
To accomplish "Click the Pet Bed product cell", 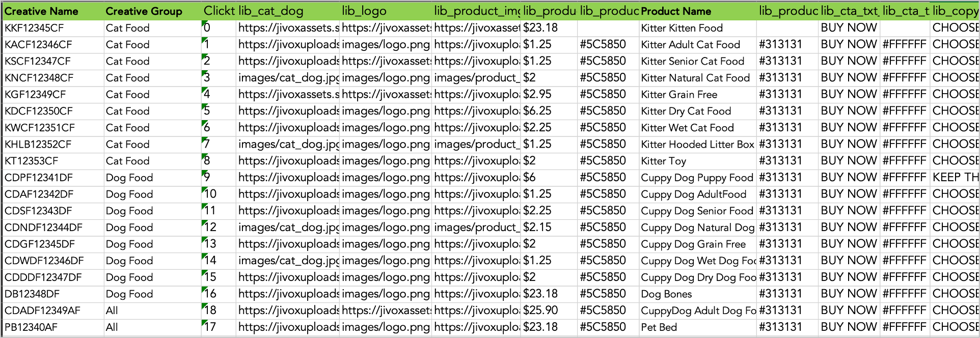I will pyautogui.click(x=698, y=327).
